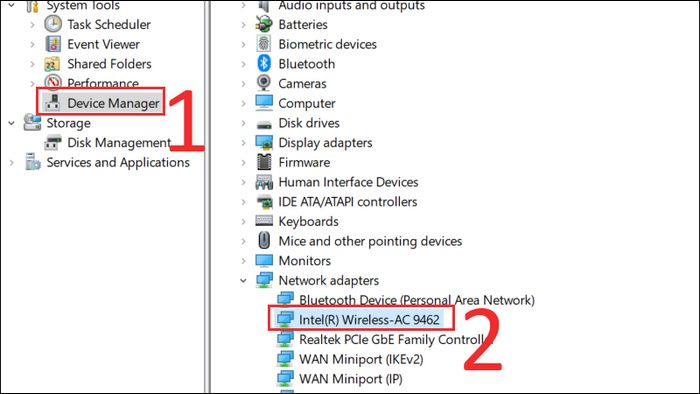Click the Biometric devices fingerprint icon
Viewport: 700px width, 394px height.
coord(264,44)
